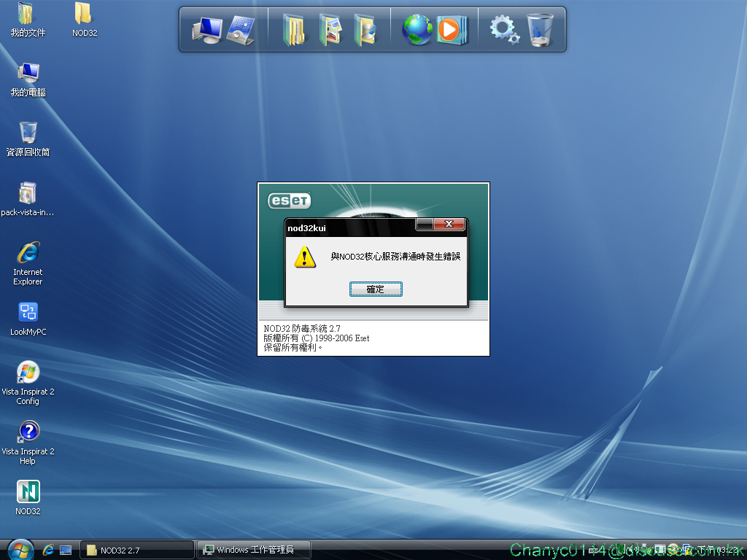Switch to the NOD32 2.7 taskbar window
Screen dimensions: 747x560
pos(136,550)
